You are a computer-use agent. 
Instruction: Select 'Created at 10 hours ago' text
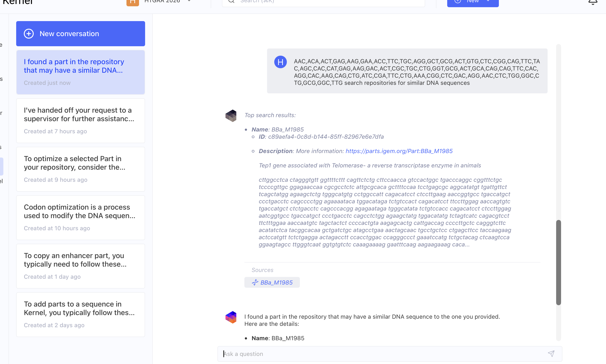pos(57,228)
